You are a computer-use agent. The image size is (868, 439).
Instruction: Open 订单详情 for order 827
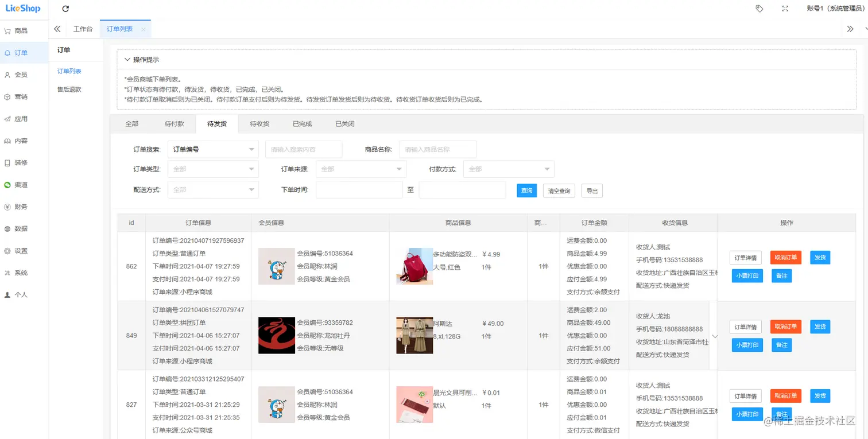(746, 396)
